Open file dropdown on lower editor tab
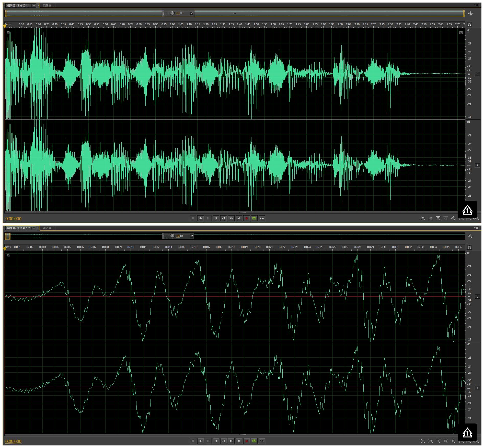 click(x=34, y=228)
